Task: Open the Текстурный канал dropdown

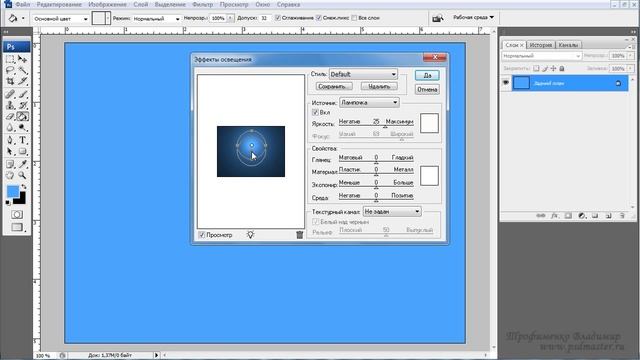Action: pos(392,211)
